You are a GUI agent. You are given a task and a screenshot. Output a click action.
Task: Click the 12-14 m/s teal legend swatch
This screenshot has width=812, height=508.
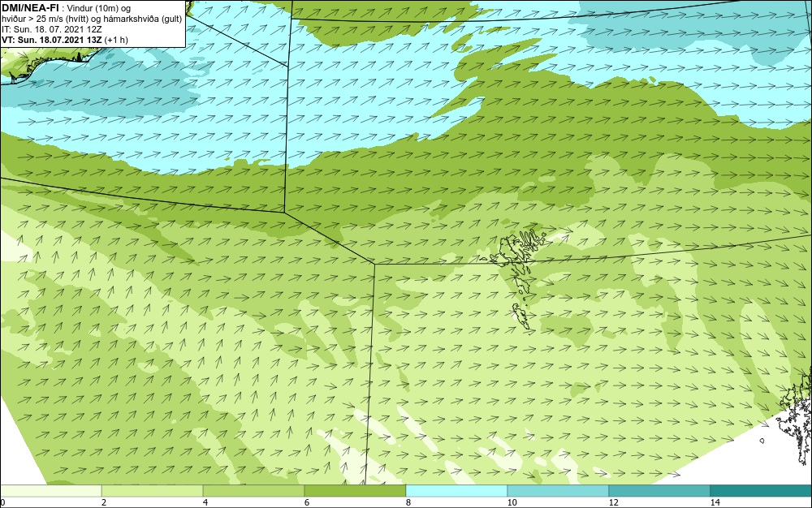click(659, 491)
